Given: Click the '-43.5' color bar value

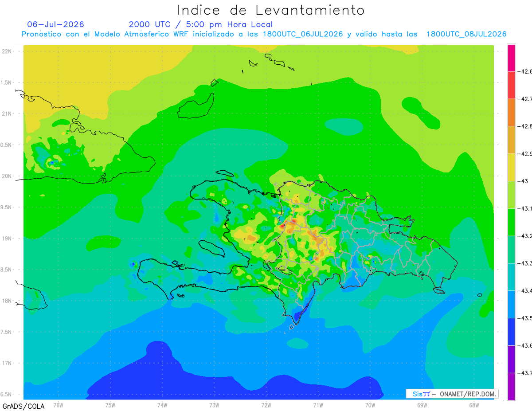Looking at the screenshot, I should pos(525,319).
